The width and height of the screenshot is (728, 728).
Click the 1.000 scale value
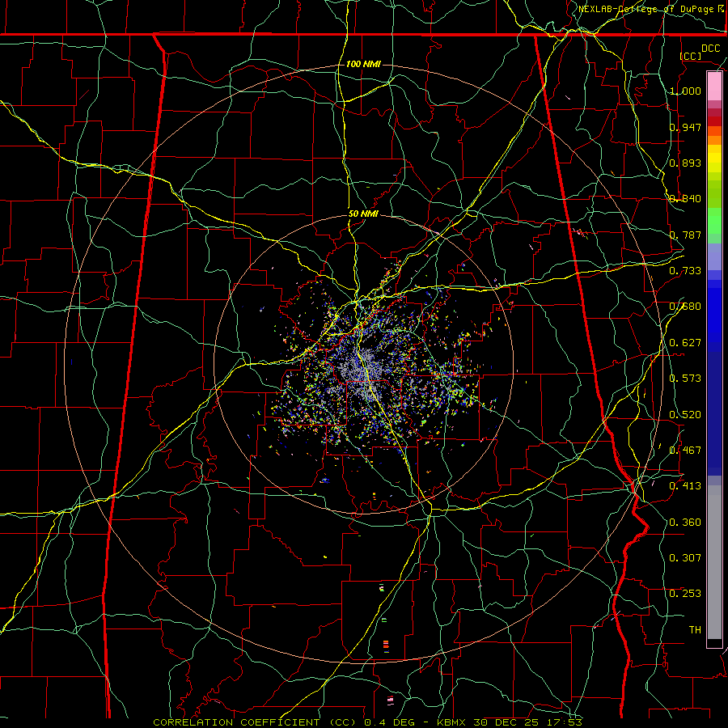point(685,91)
